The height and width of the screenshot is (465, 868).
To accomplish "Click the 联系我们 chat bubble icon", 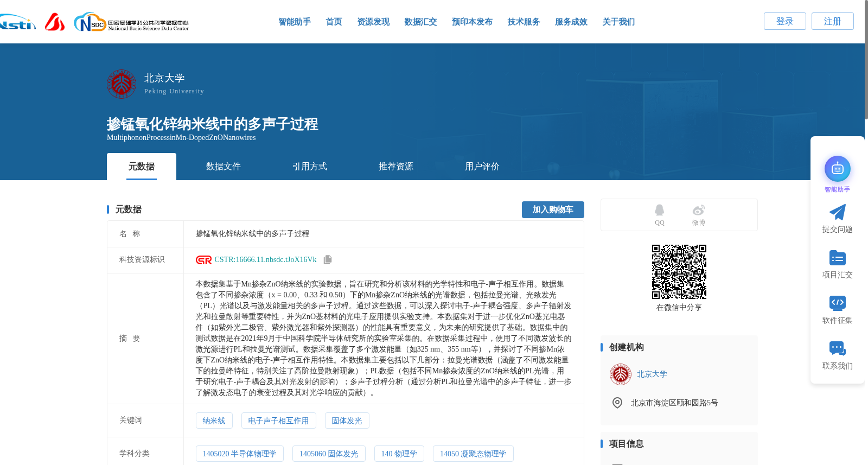I will pos(837,348).
